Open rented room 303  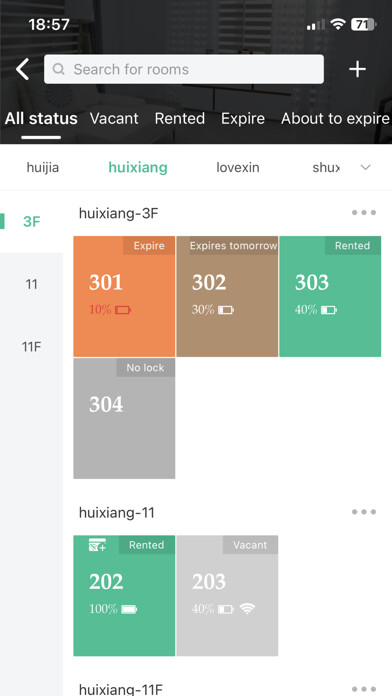[x=330, y=296]
